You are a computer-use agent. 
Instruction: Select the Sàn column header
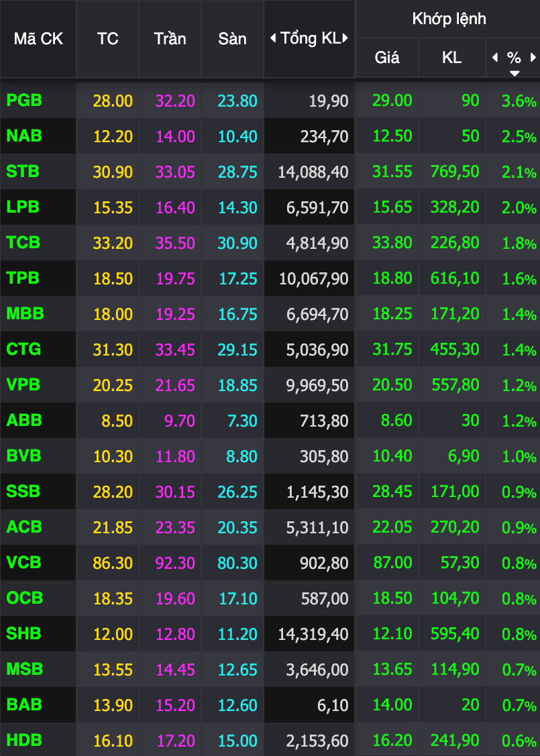pos(232,39)
